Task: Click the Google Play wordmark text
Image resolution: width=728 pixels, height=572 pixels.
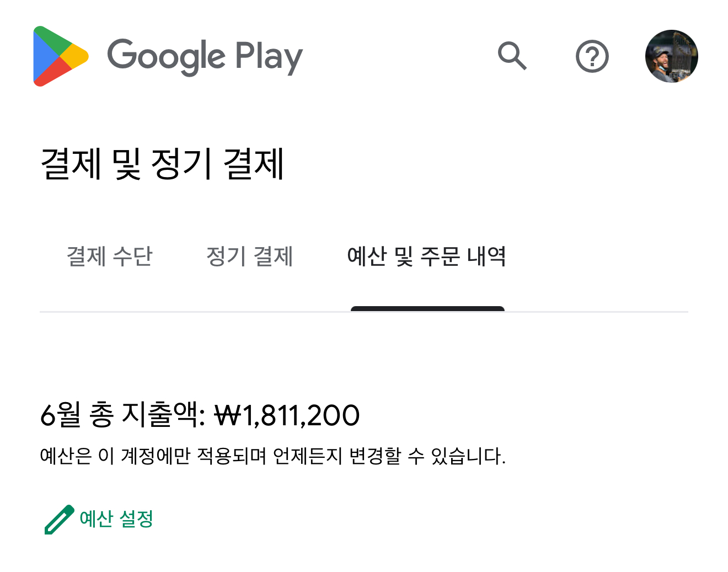Action: 205,56
